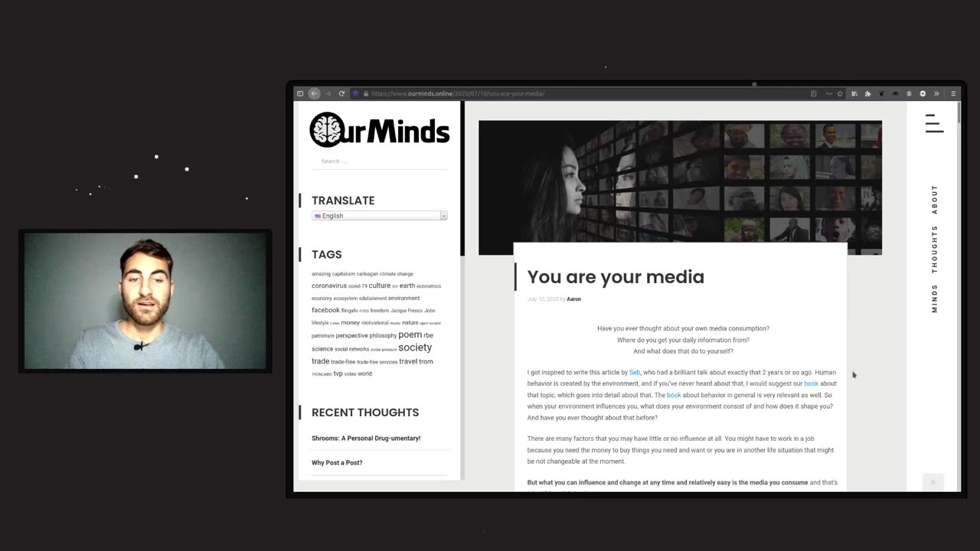Open the 'nature' tag
Viewport: 980px width, 551px height.
[410, 323]
